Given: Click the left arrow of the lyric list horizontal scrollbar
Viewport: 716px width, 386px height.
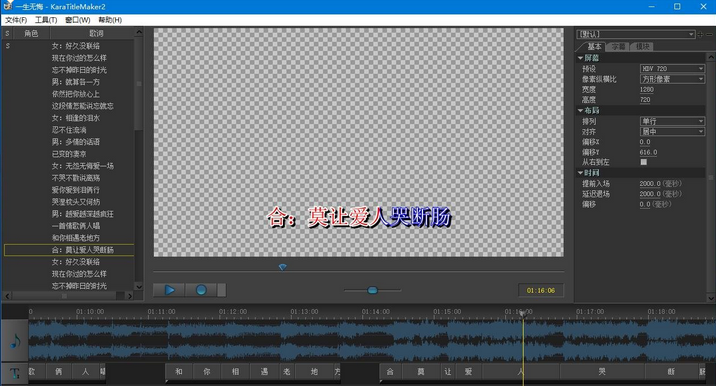Looking at the screenshot, I should coord(7,296).
